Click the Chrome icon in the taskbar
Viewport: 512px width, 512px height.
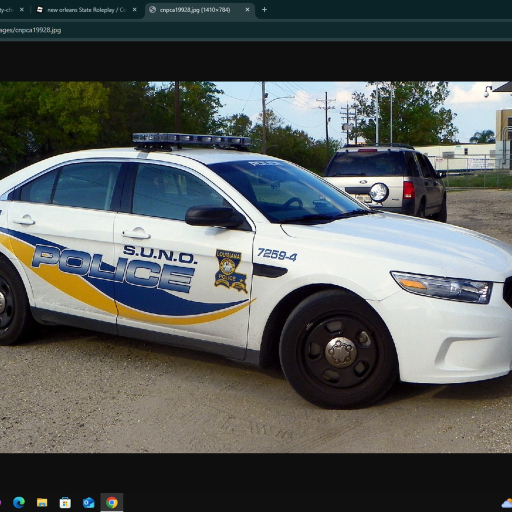point(112,502)
